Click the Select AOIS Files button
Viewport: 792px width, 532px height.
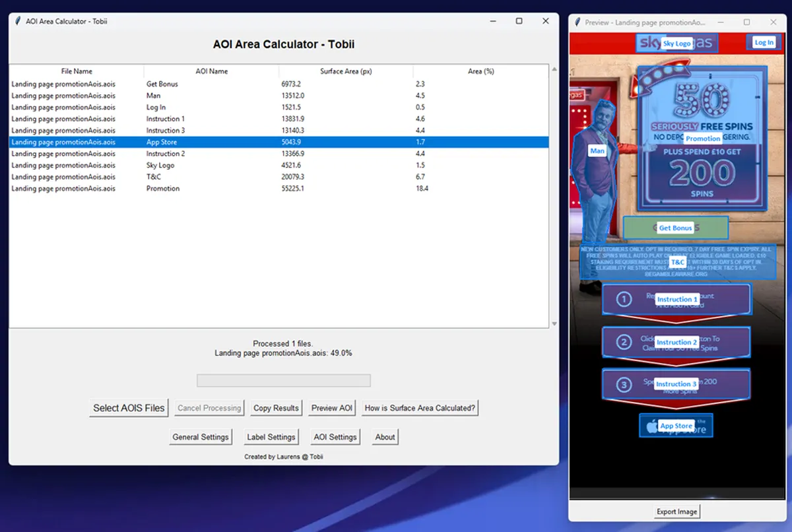(x=129, y=408)
